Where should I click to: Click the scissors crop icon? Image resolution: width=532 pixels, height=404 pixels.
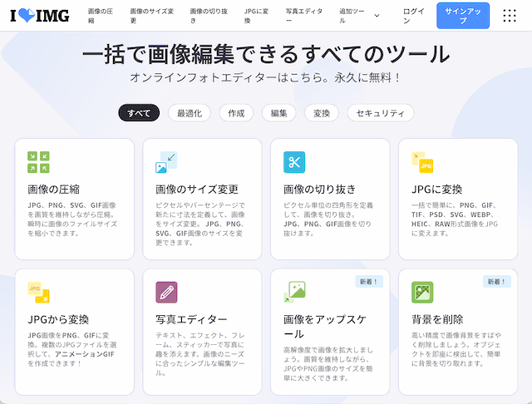(x=294, y=162)
